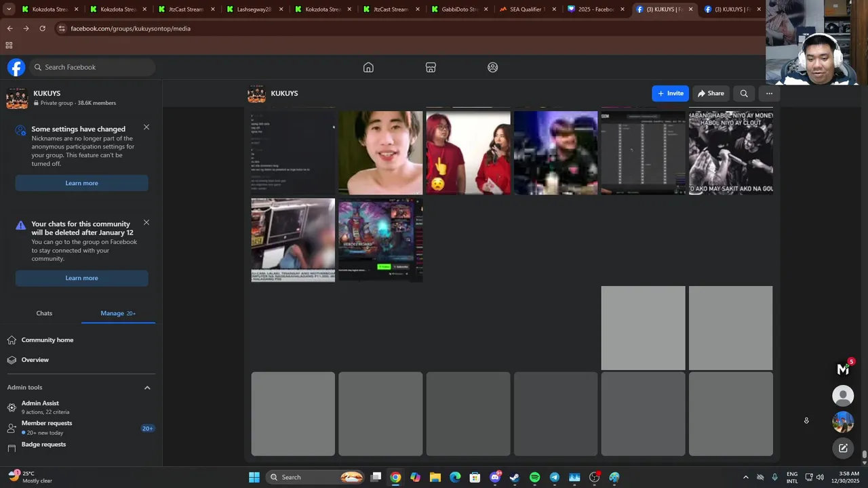The image size is (868, 488).
Task: Click the new message compose icon
Action: pyautogui.click(x=843, y=448)
